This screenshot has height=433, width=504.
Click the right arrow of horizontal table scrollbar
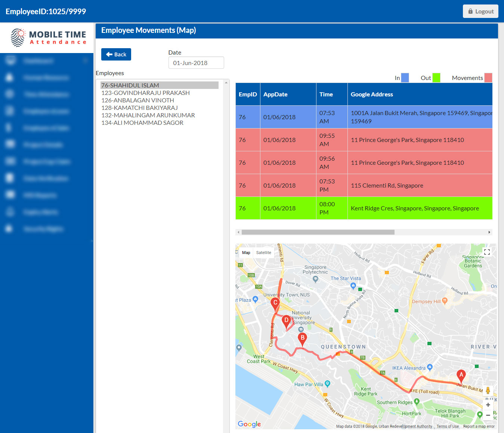[x=489, y=232]
